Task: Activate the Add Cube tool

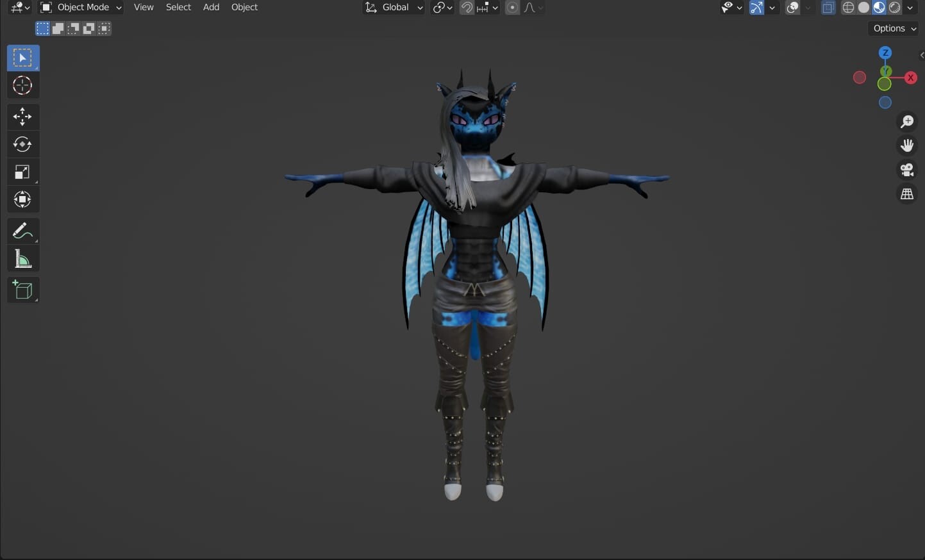Action: coord(23,290)
